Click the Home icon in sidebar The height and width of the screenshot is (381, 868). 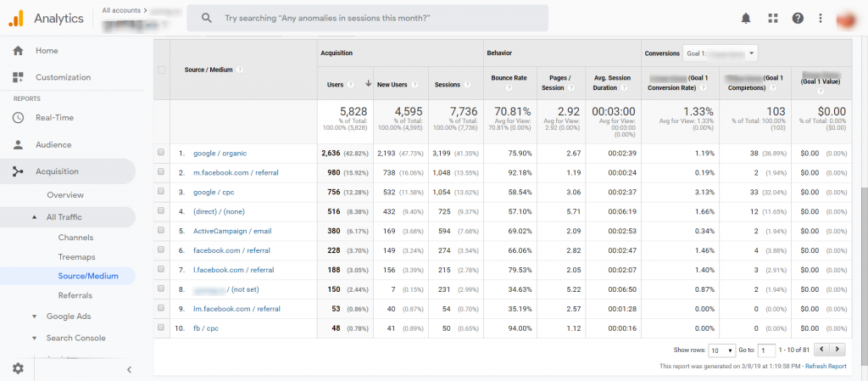coord(18,51)
